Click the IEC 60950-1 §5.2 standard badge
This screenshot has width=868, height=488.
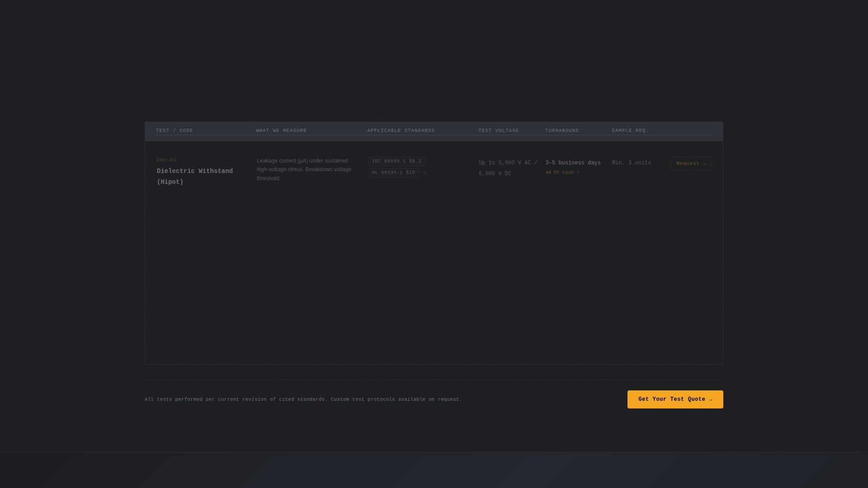point(396,161)
